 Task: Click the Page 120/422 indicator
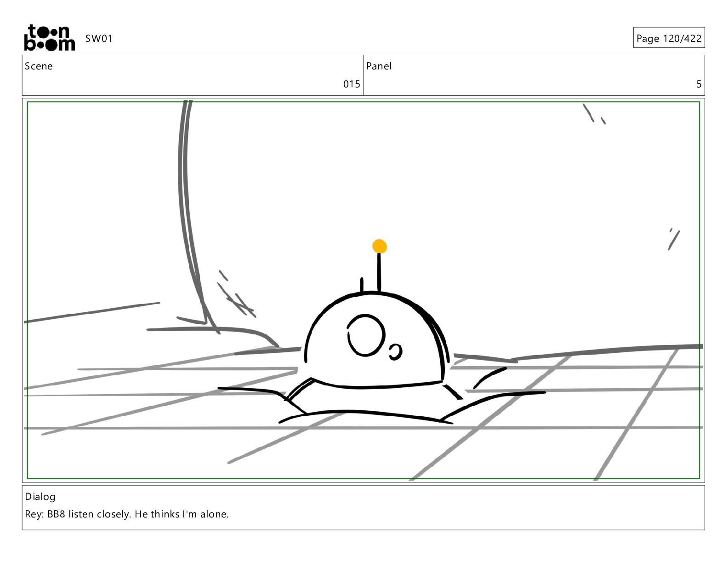tap(669, 38)
